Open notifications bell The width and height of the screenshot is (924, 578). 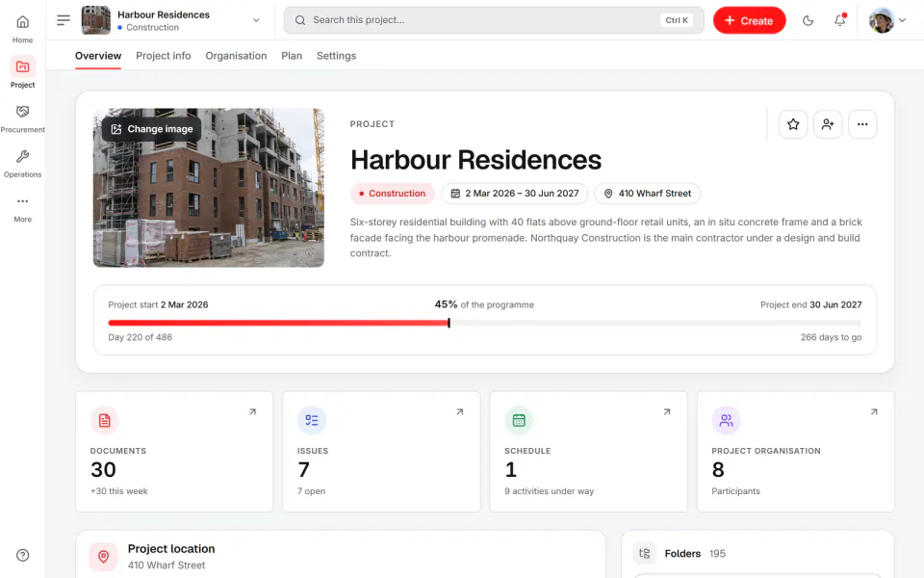(x=839, y=20)
